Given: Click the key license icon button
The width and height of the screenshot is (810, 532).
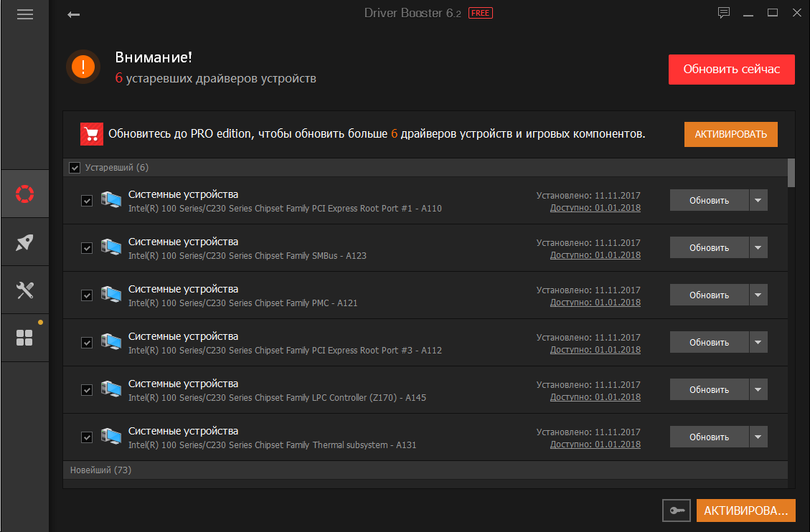Looking at the screenshot, I should click(x=677, y=510).
